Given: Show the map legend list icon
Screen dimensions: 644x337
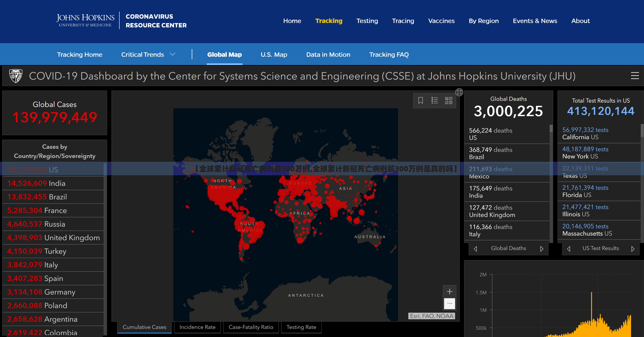Looking at the screenshot, I should coord(434,100).
